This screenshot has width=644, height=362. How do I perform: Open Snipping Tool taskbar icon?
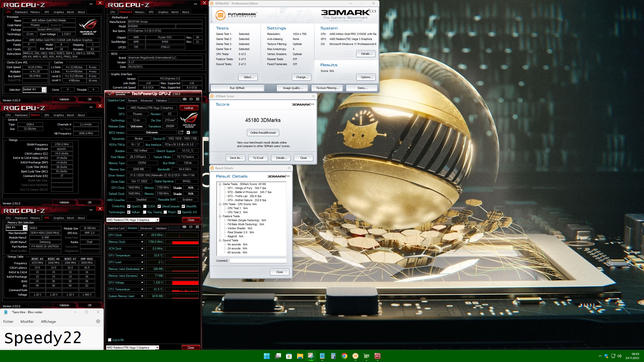point(311,356)
